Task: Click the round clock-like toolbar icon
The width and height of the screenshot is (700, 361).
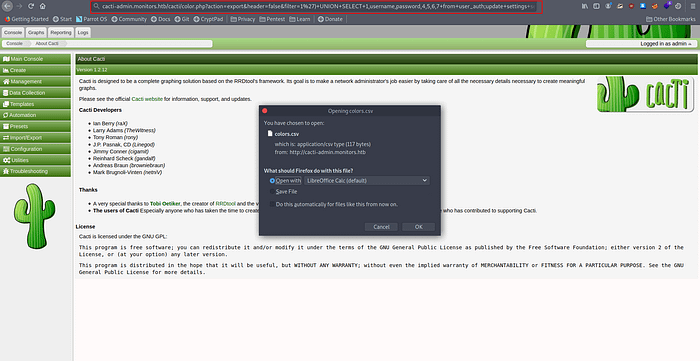Action: tap(678, 6)
